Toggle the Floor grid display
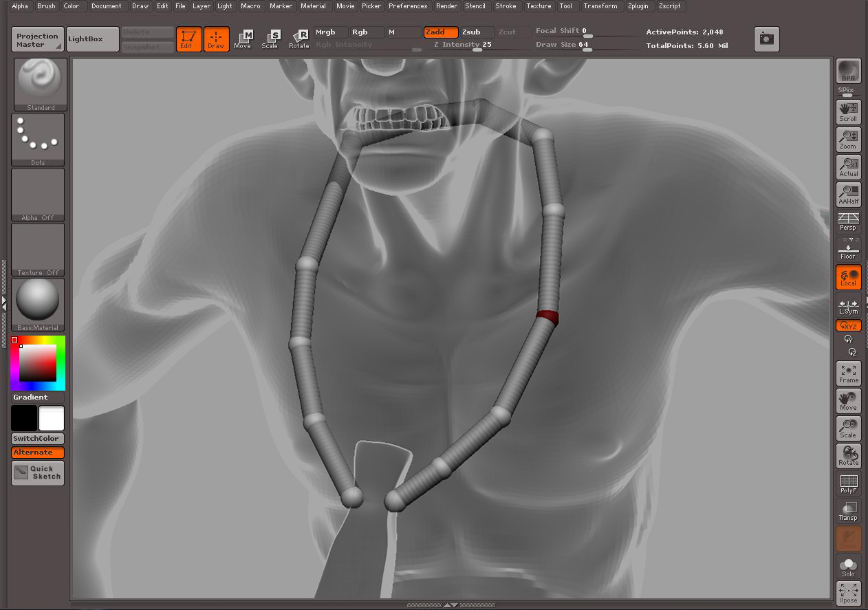Viewport: 868px width, 610px height. pyautogui.click(x=848, y=250)
